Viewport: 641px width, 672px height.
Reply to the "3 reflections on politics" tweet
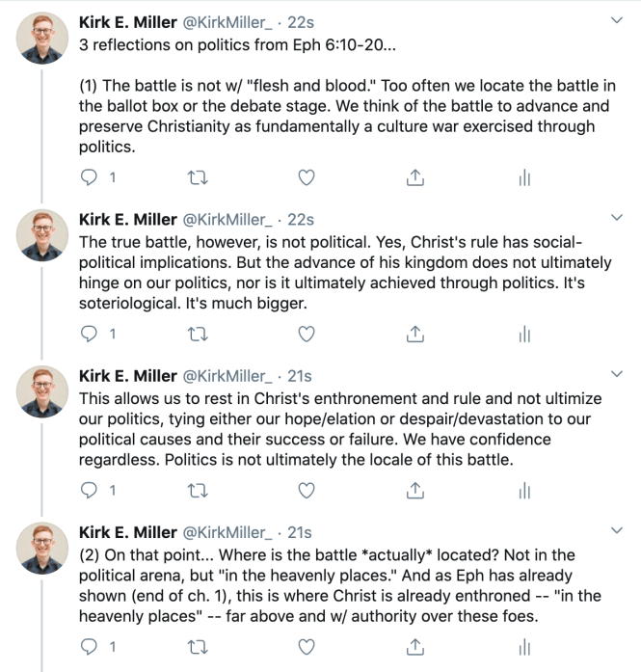[90, 177]
